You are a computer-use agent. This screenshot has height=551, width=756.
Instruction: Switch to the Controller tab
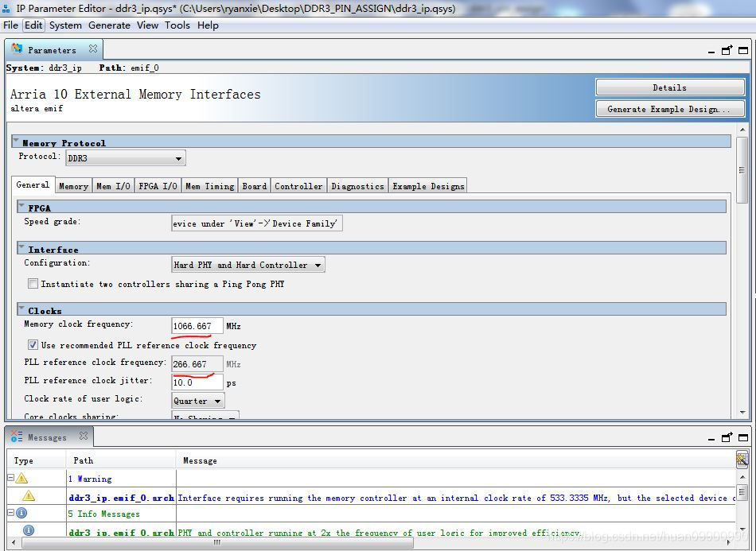pos(298,186)
